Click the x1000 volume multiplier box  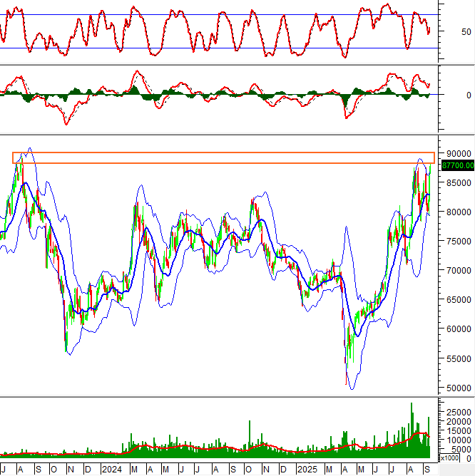(x=449, y=457)
